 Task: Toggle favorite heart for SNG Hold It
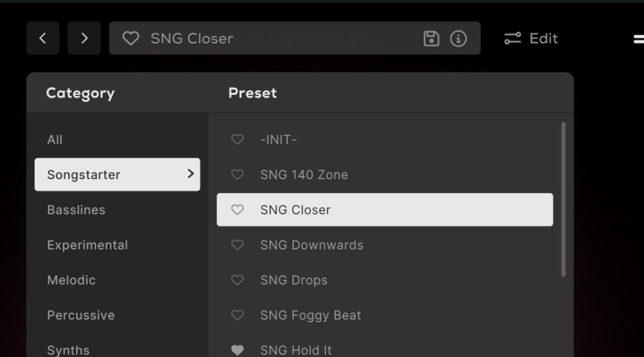click(237, 350)
